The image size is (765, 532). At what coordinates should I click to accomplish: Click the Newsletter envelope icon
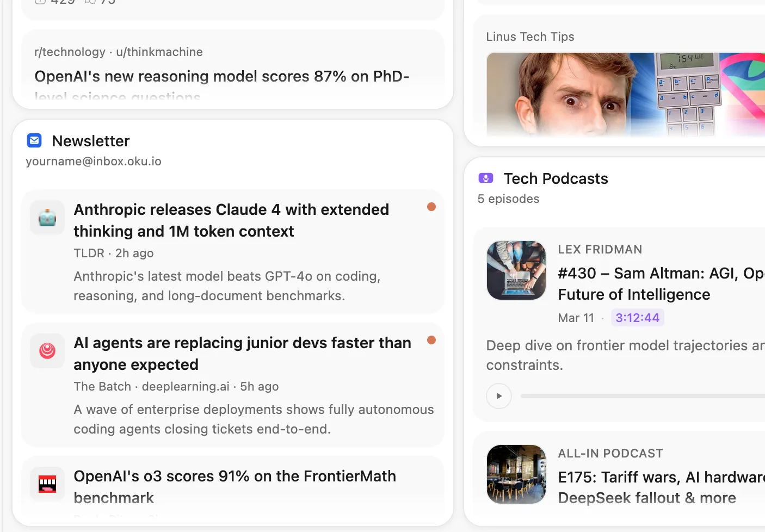tap(34, 140)
